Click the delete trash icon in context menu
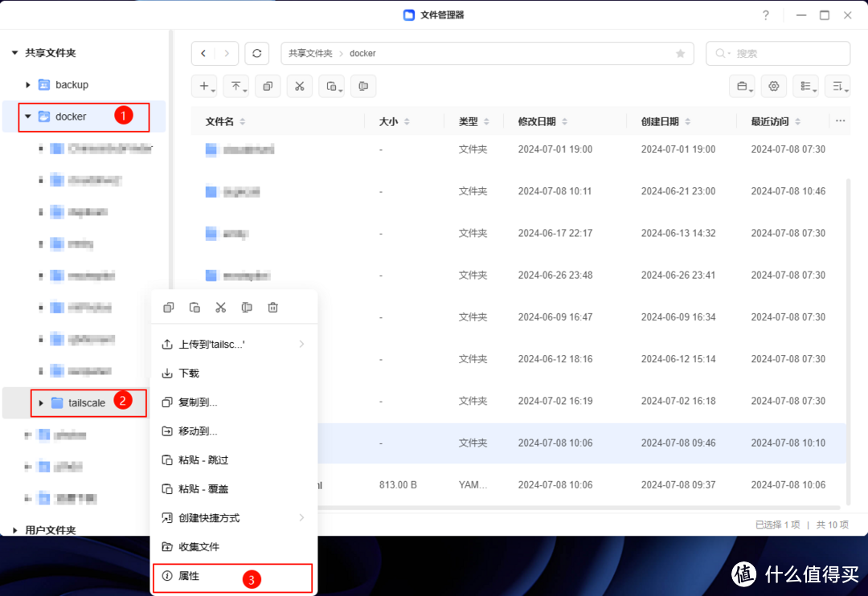This screenshot has width=868, height=596. coord(272,306)
